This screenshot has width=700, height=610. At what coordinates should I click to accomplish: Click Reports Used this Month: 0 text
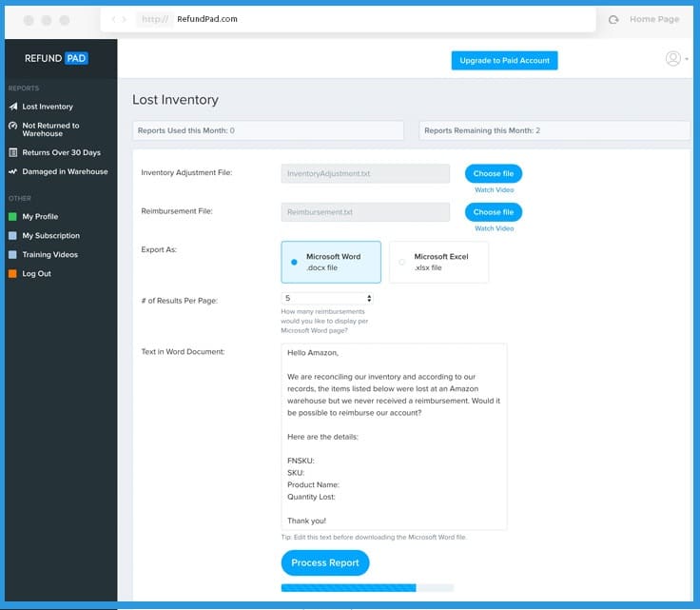click(186, 130)
